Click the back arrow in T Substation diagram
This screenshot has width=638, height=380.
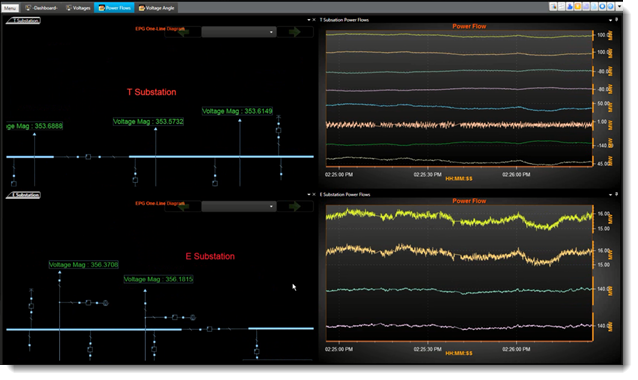183,32
